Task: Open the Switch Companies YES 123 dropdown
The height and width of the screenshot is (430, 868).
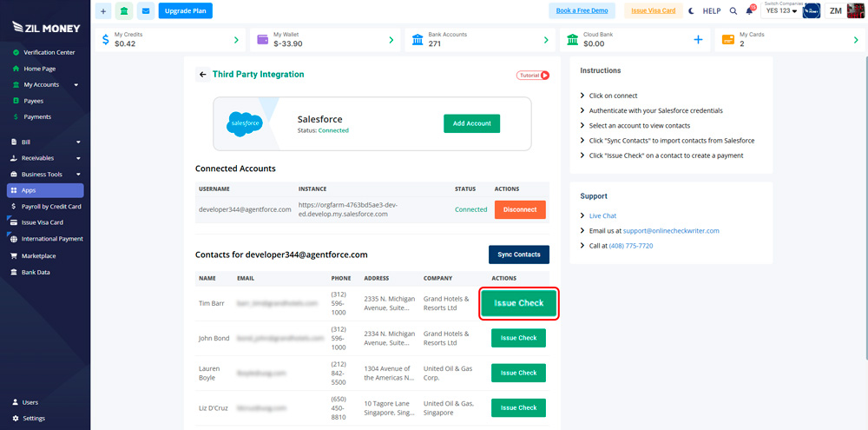Action: tap(781, 10)
